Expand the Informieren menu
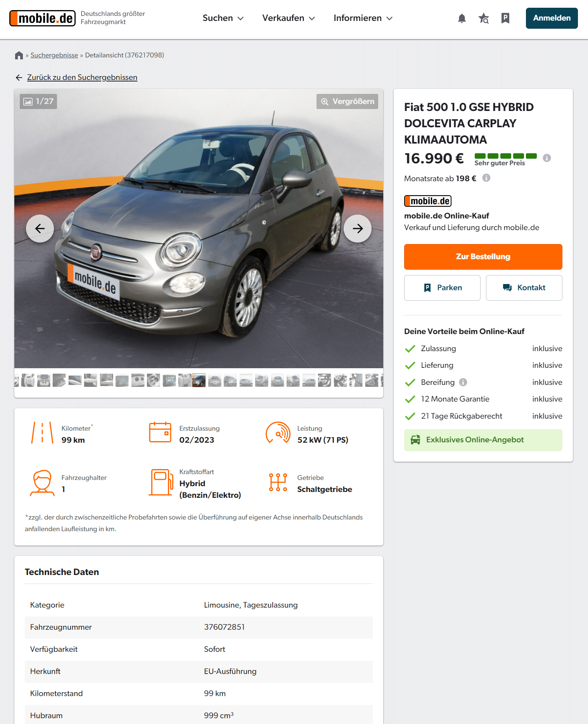Viewport: 588px width, 724px height. (x=363, y=18)
